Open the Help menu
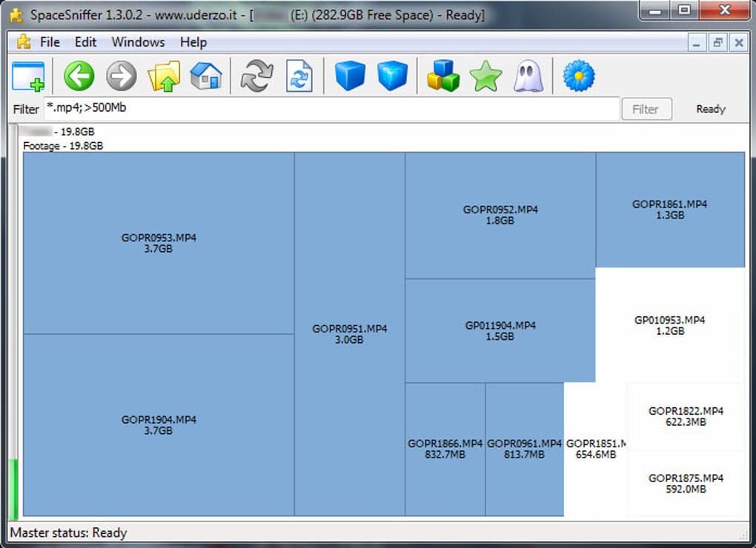 [193, 42]
